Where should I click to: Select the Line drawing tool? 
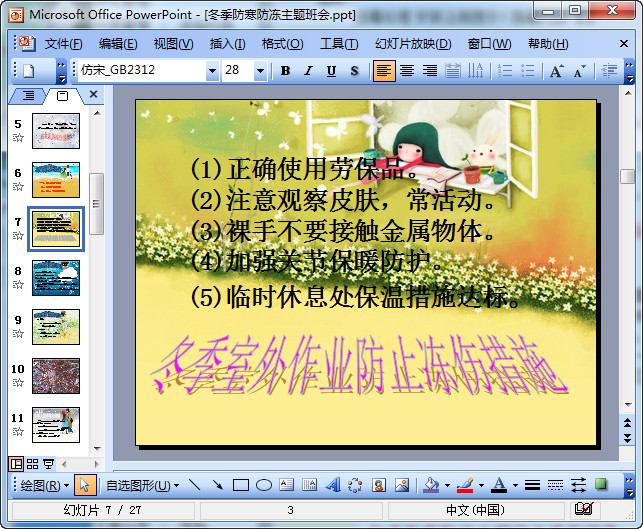pyautogui.click(x=195, y=486)
